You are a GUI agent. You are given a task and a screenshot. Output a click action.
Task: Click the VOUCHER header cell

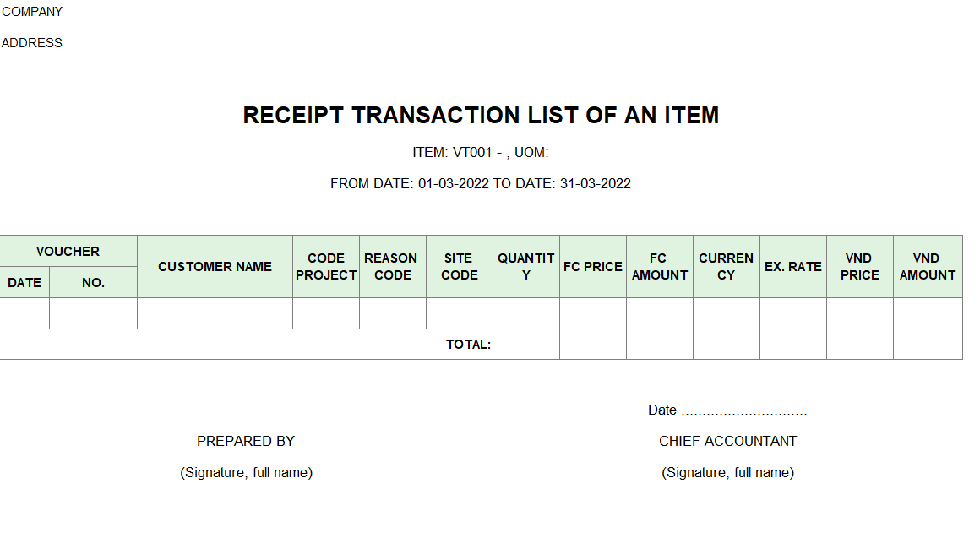point(68,251)
